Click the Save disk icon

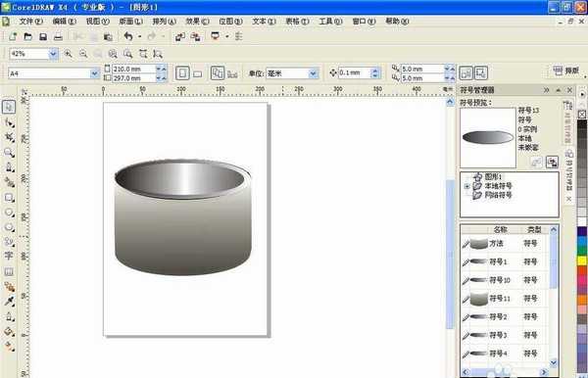coord(43,36)
